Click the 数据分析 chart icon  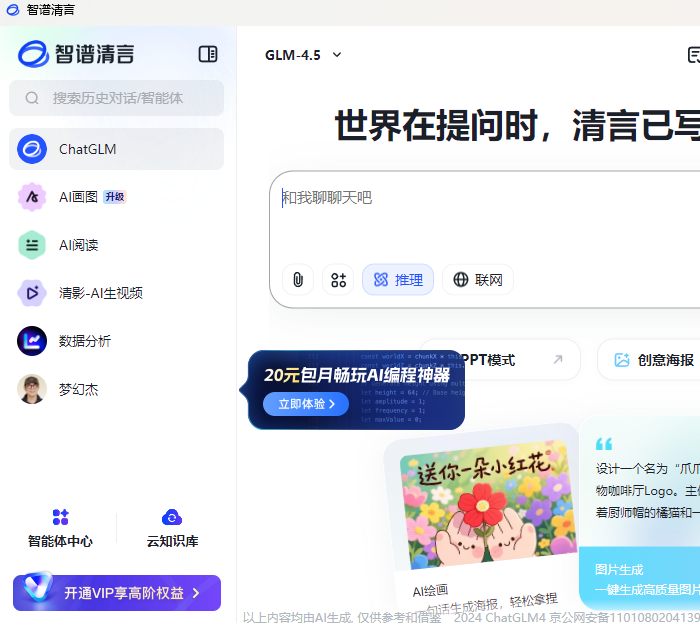coord(32,341)
